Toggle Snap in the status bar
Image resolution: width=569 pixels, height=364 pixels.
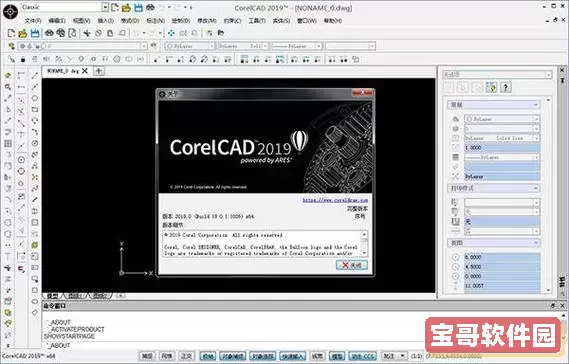[x=147, y=356]
